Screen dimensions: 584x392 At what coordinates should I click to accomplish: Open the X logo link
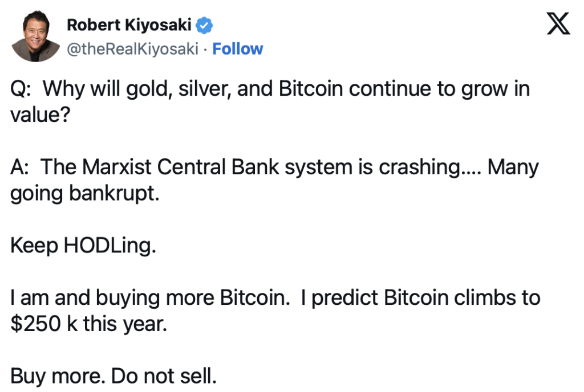pyautogui.click(x=558, y=23)
